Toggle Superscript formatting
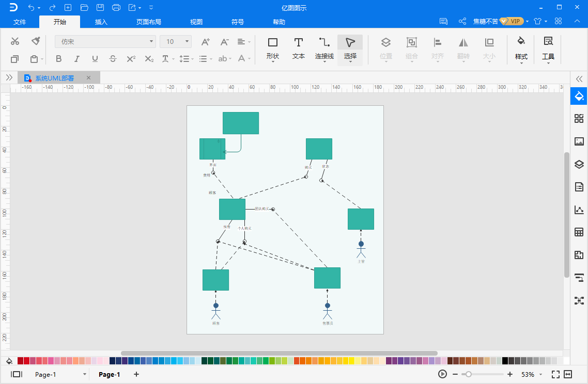 pos(131,59)
